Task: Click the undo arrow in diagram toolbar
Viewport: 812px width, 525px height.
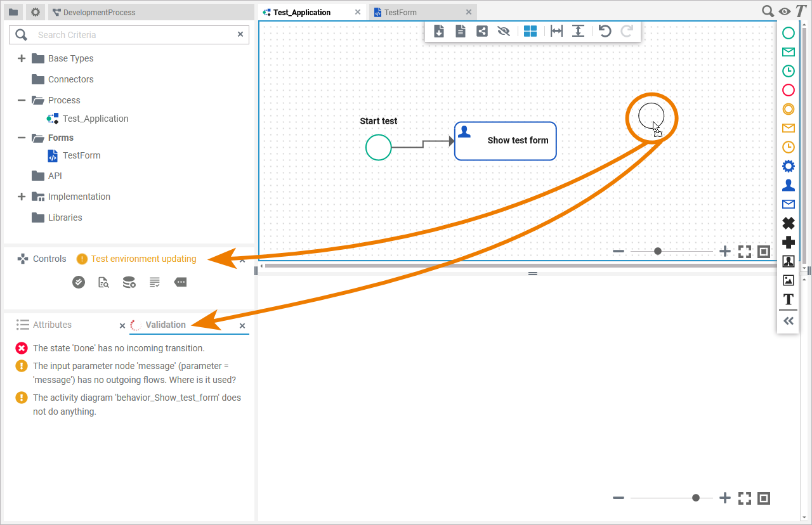Action: click(x=605, y=31)
